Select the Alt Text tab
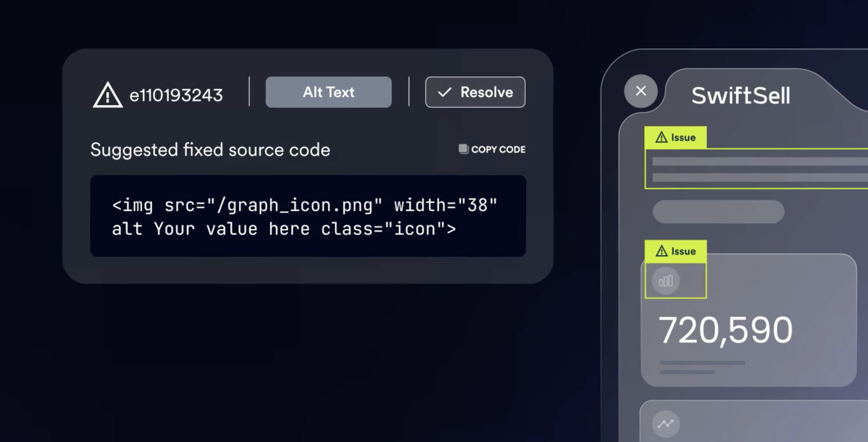 coord(328,92)
